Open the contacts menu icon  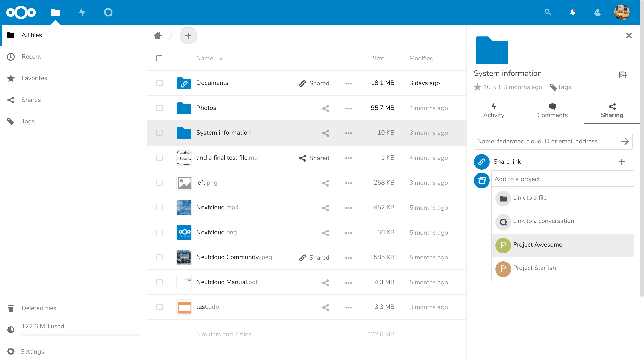[x=597, y=12]
